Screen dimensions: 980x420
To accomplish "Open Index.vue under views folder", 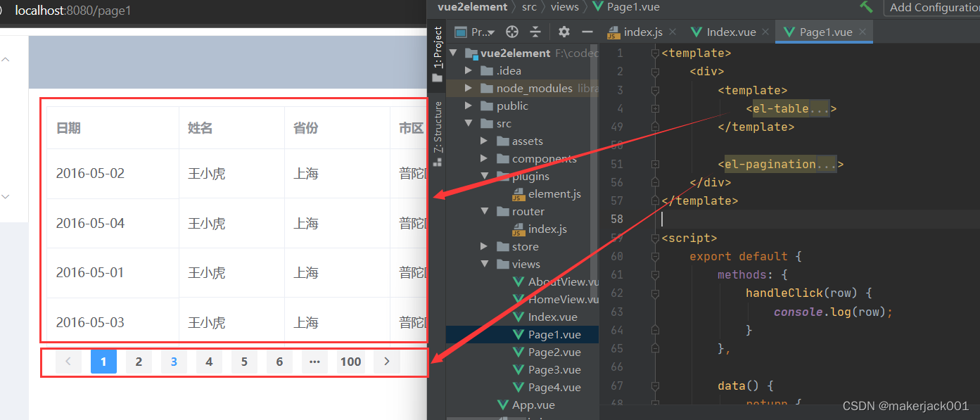I will pyautogui.click(x=545, y=317).
